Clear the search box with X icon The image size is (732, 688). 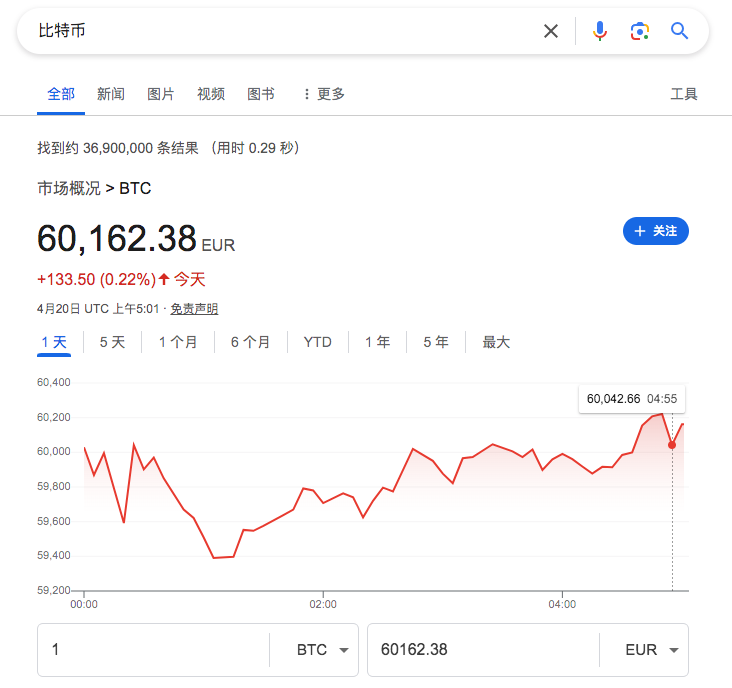click(551, 31)
